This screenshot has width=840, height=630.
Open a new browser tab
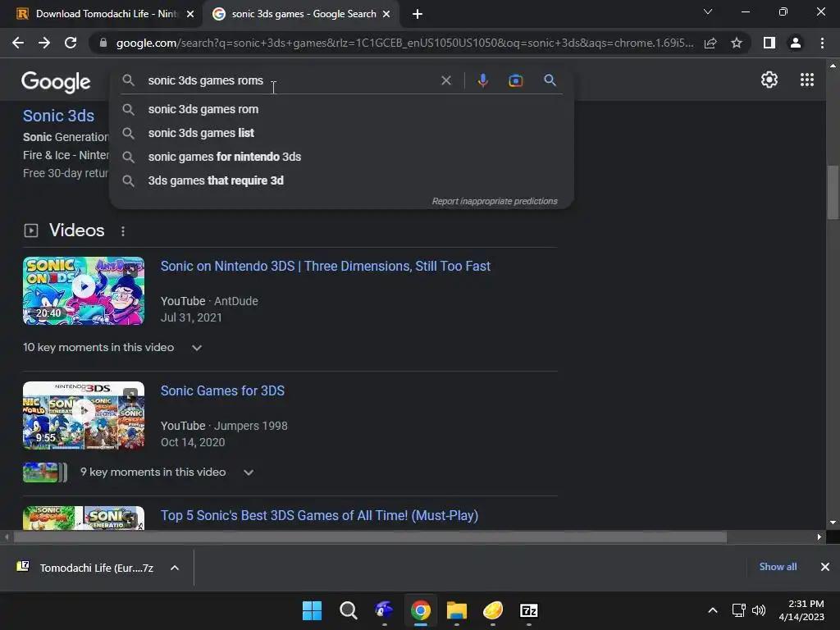418,14
